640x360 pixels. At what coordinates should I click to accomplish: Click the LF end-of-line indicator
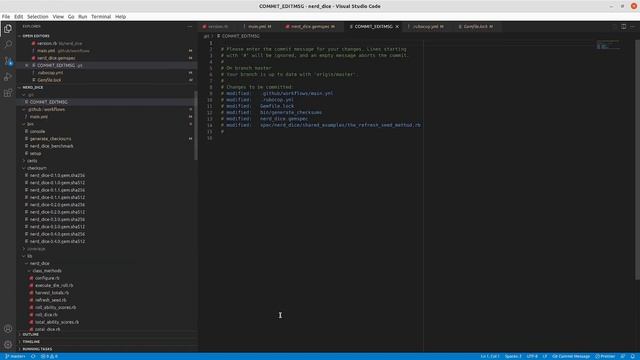(544, 356)
